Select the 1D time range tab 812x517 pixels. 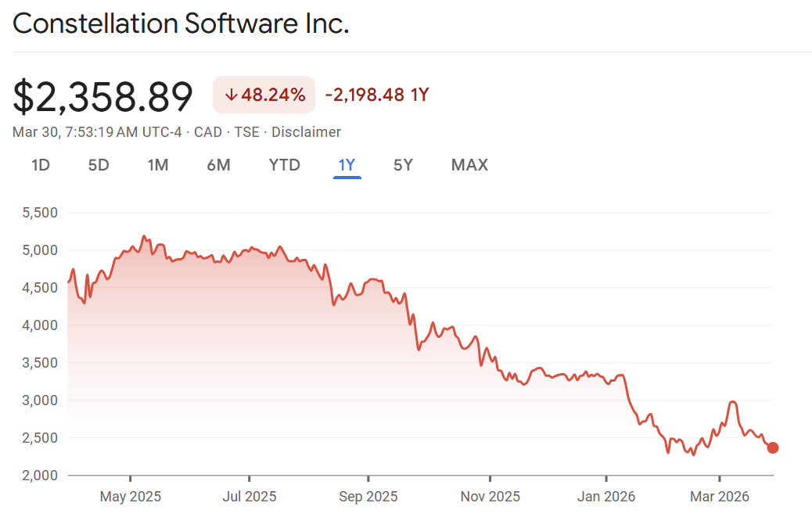[x=41, y=165]
